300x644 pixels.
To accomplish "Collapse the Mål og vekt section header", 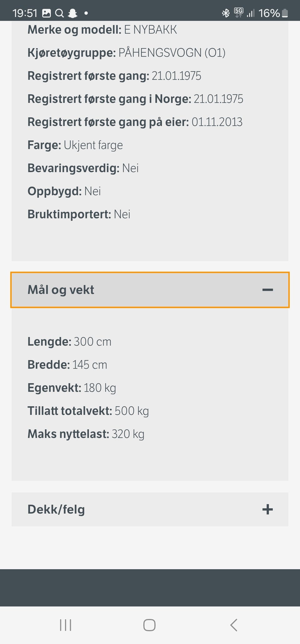I will coord(61,290).
